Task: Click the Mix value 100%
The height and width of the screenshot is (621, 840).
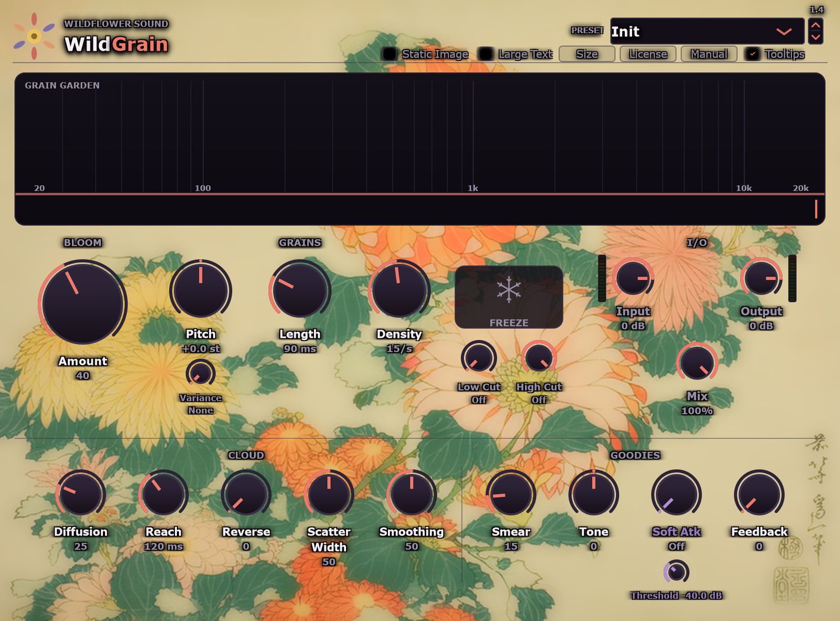Action: [x=697, y=411]
